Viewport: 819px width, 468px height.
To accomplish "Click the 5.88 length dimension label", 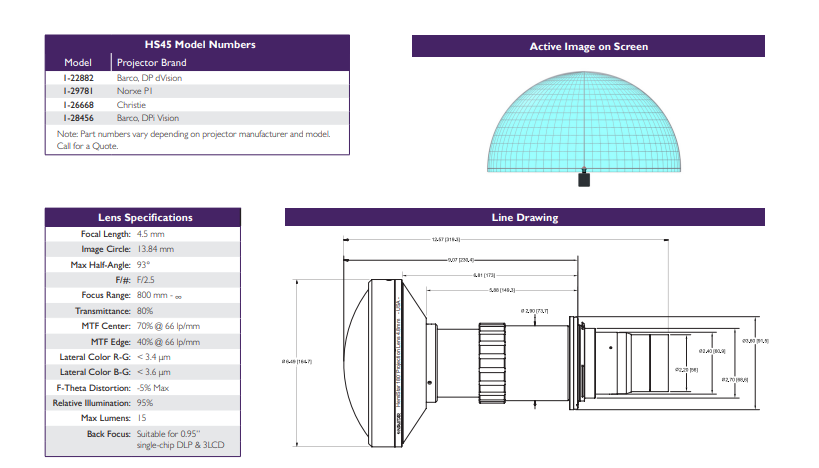I will click(x=501, y=290).
